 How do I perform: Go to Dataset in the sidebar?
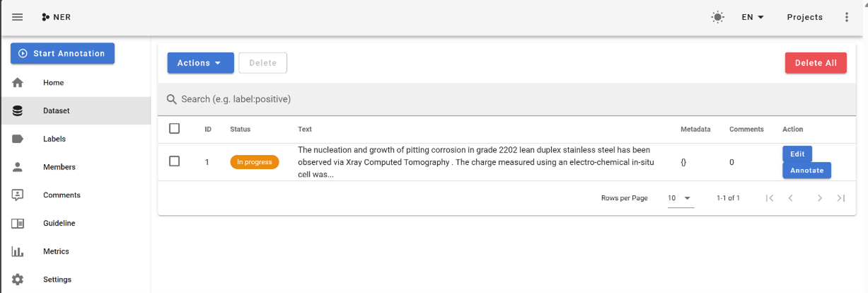57,110
